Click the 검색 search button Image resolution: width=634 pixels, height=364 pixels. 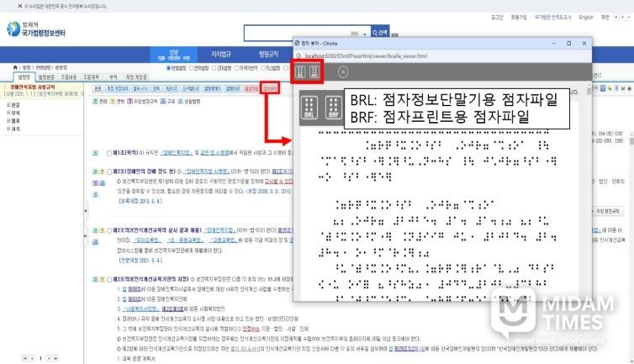pyautogui.click(x=380, y=32)
